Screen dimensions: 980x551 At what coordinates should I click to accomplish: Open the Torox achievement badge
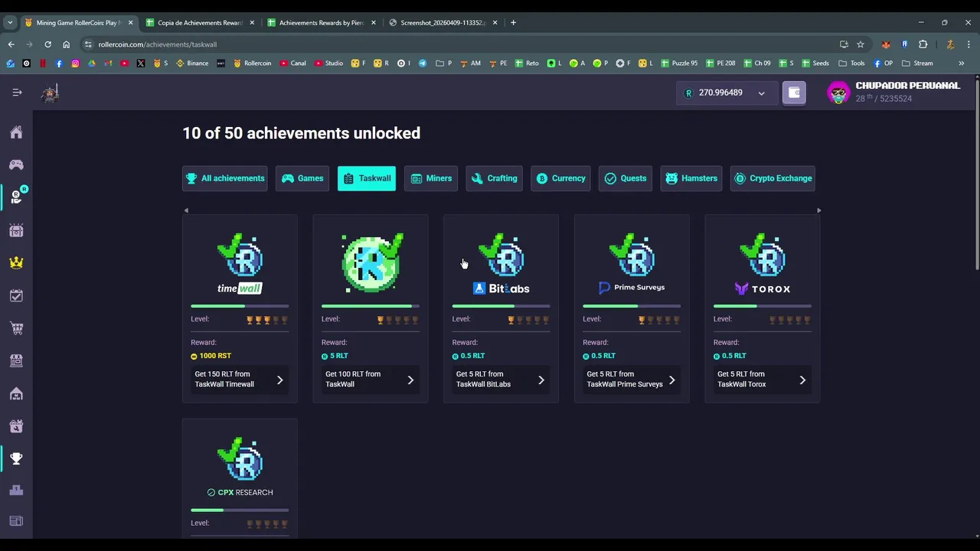[763, 264]
